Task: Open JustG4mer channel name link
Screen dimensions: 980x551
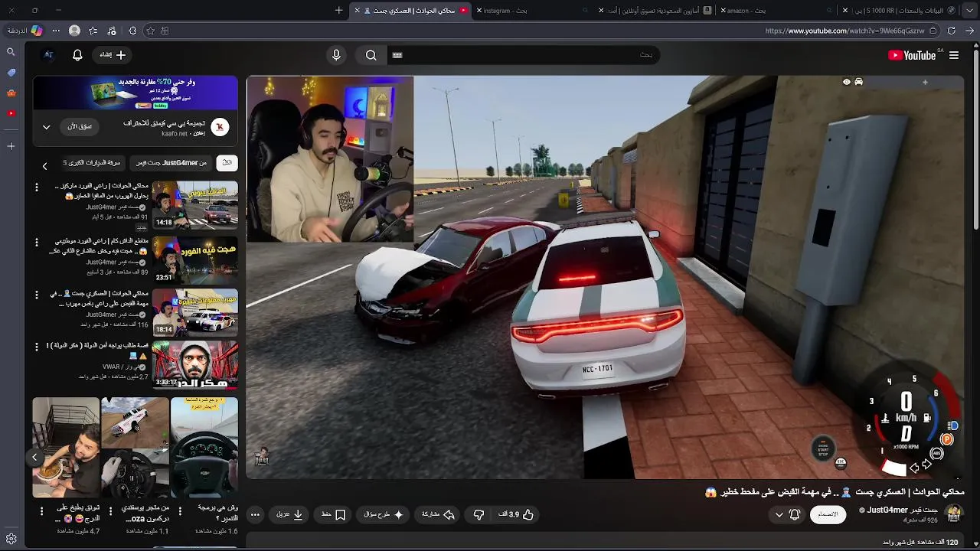Action: tap(902, 510)
